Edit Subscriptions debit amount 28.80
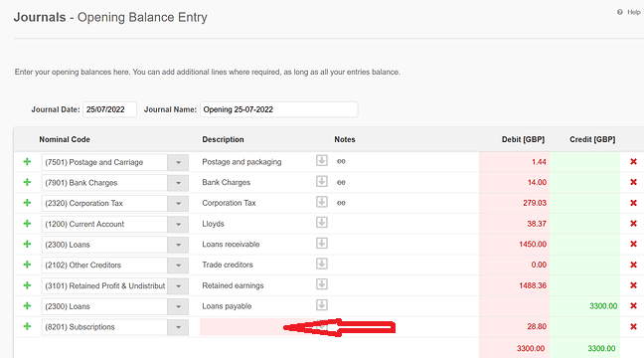This screenshot has width=644, height=358. point(514,327)
